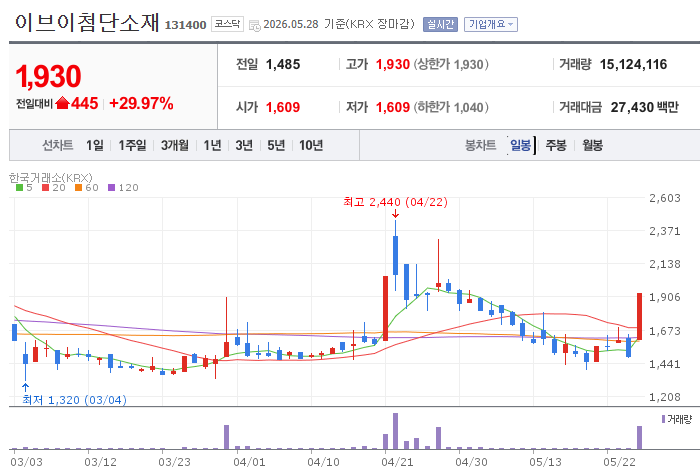Click the red 20-day moving average swatch
The width and height of the screenshot is (700, 474).
click(46, 188)
